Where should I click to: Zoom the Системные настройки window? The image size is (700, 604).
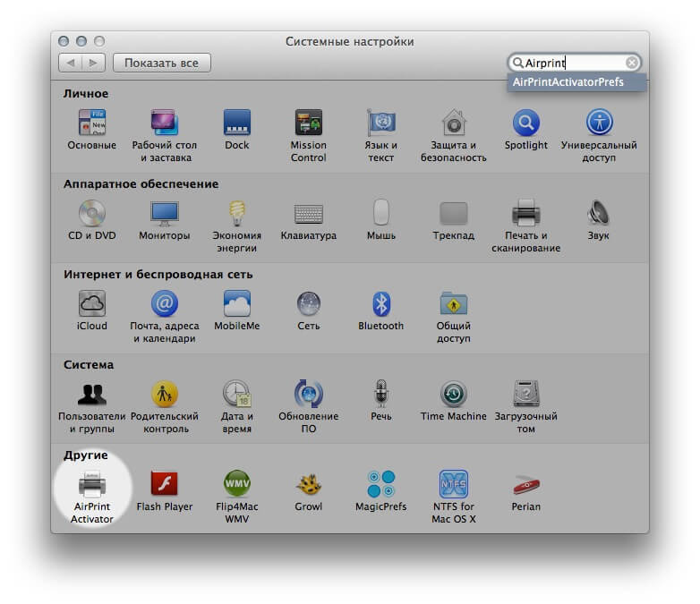pos(99,41)
